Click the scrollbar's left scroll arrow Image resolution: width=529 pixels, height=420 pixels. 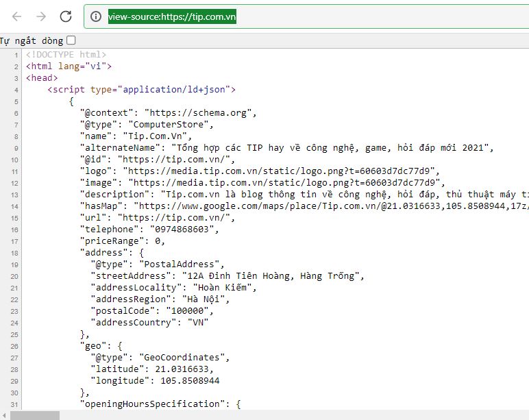pos(4,415)
